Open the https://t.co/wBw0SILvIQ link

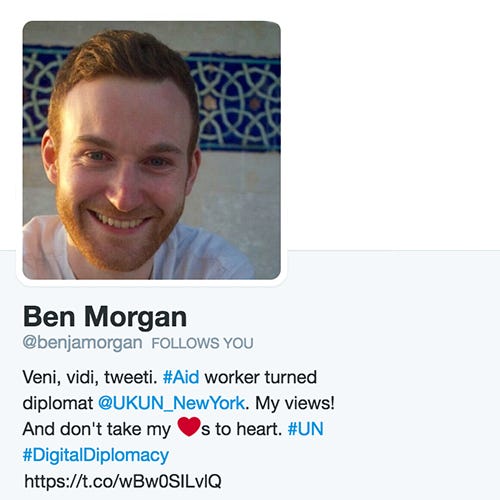coord(123,481)
